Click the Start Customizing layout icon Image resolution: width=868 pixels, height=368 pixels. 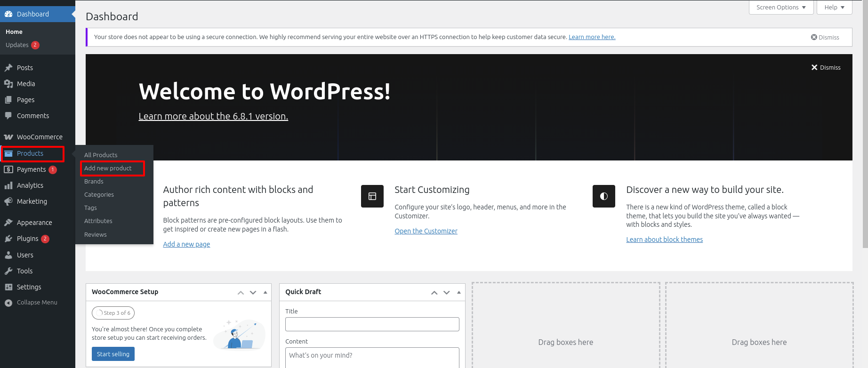point(372,196)
